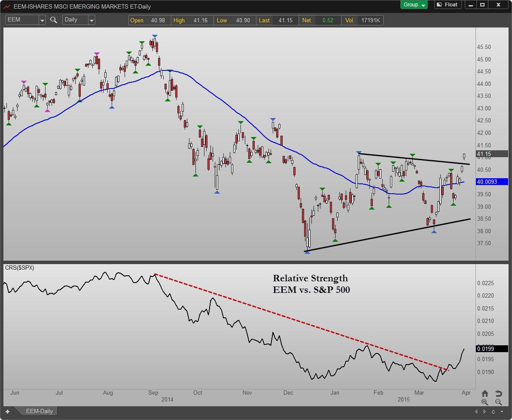Click the 0.0199 relative strength axis label

click(492, 349)
